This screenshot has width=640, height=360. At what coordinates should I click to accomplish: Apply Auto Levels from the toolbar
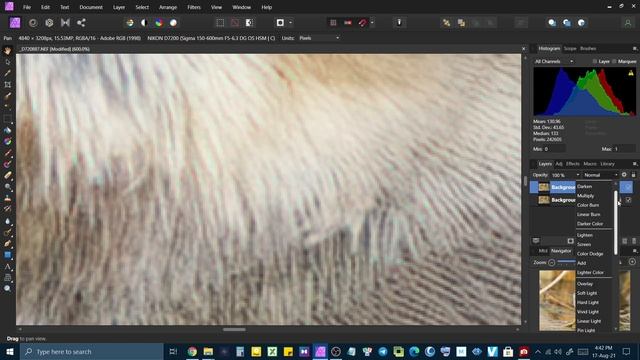click(130, 23)
